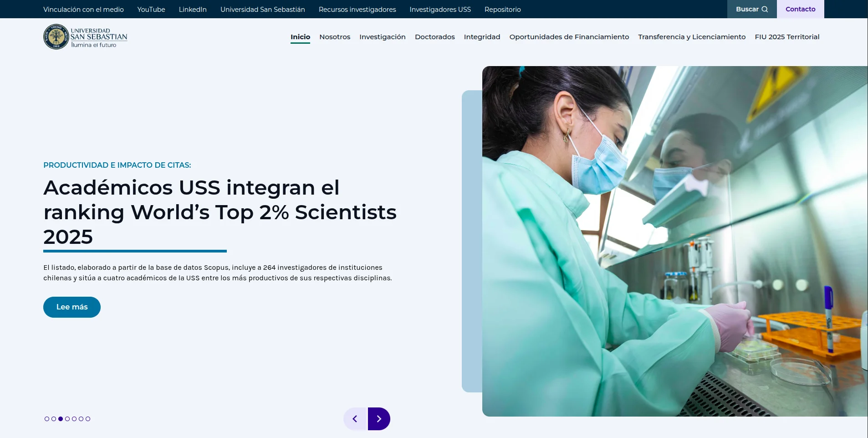
Task: Open the Contacto page
Action: coord(800,9)
